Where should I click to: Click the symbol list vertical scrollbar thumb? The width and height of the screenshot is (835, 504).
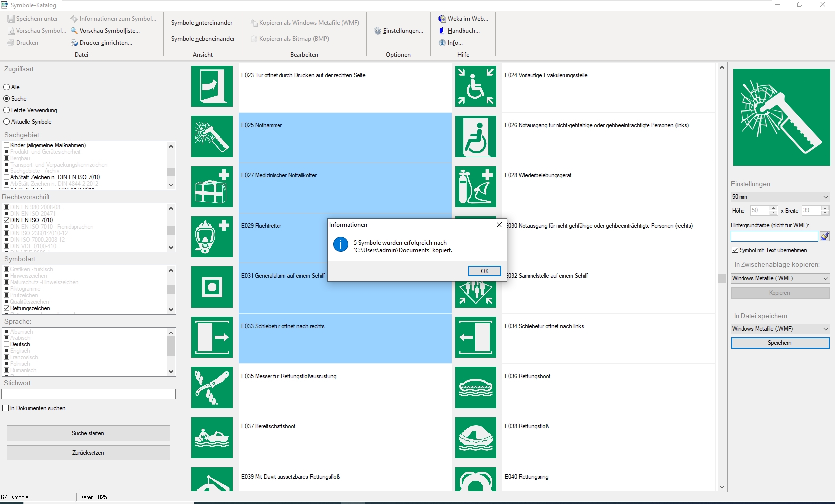tap(722, 278)
